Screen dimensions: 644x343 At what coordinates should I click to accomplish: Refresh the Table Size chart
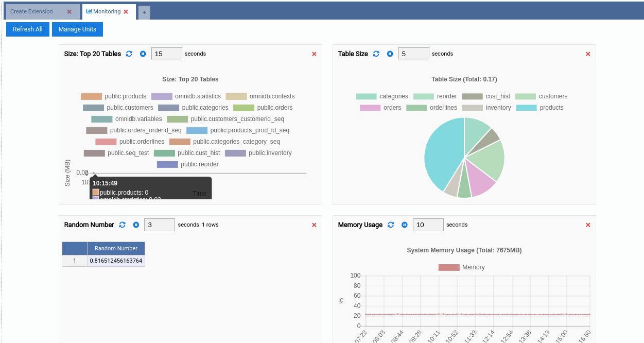click(376, 54)
